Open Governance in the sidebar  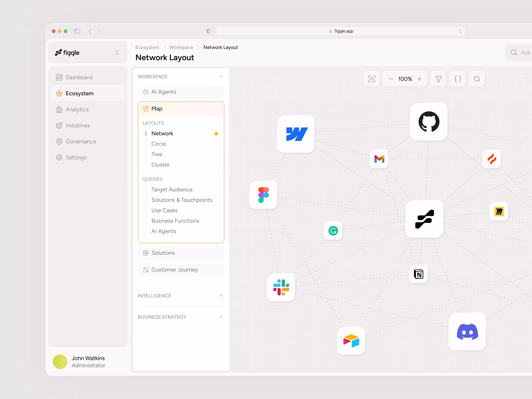click(x=88, y=141)
